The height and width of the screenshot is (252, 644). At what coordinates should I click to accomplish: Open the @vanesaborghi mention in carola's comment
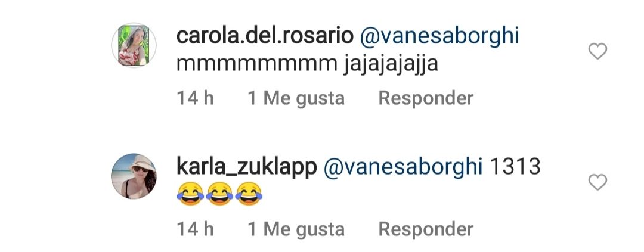pyautogui.click(x=439, y=37)
